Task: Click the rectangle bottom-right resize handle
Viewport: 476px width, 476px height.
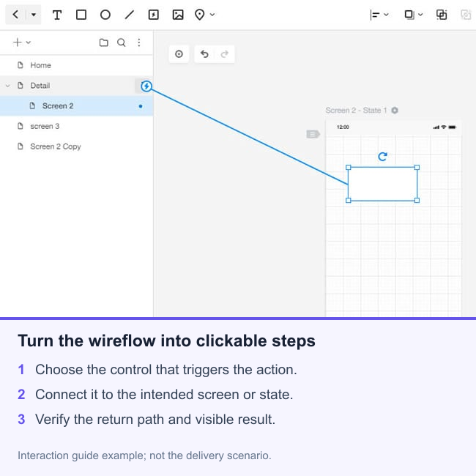Action: pos(417,201)
